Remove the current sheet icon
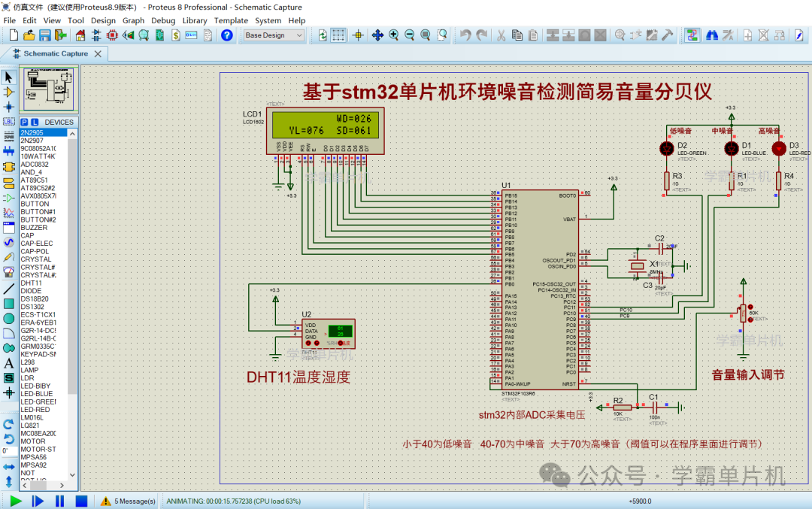 [x=763, y=35]
